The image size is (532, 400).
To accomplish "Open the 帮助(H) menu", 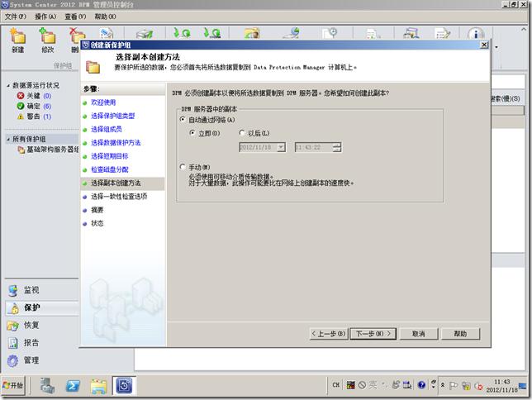I will click(105, 17).
